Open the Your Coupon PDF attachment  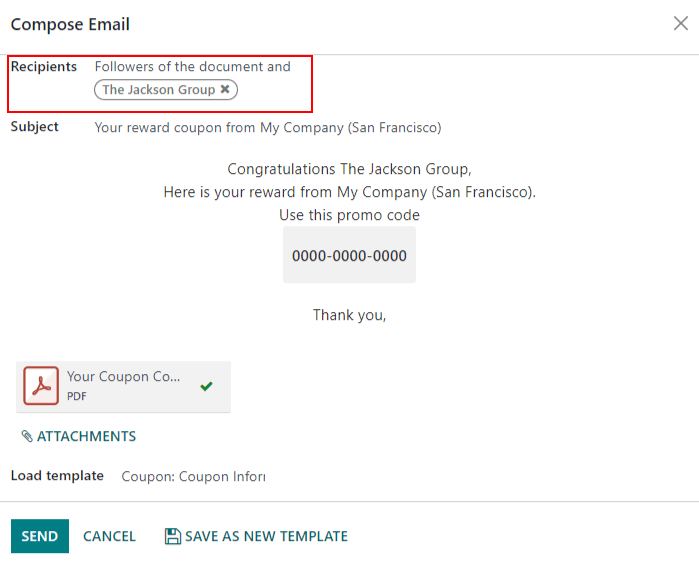[124, 377]
